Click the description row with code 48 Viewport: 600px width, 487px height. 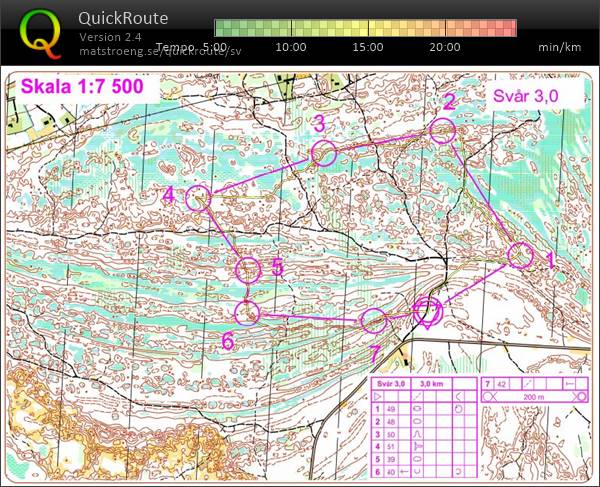424,422
